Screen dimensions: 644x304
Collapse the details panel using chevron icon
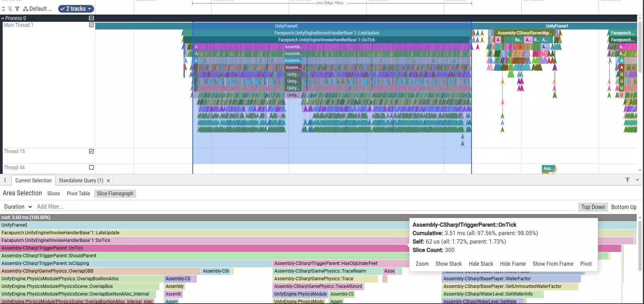[x=637, y=180]
